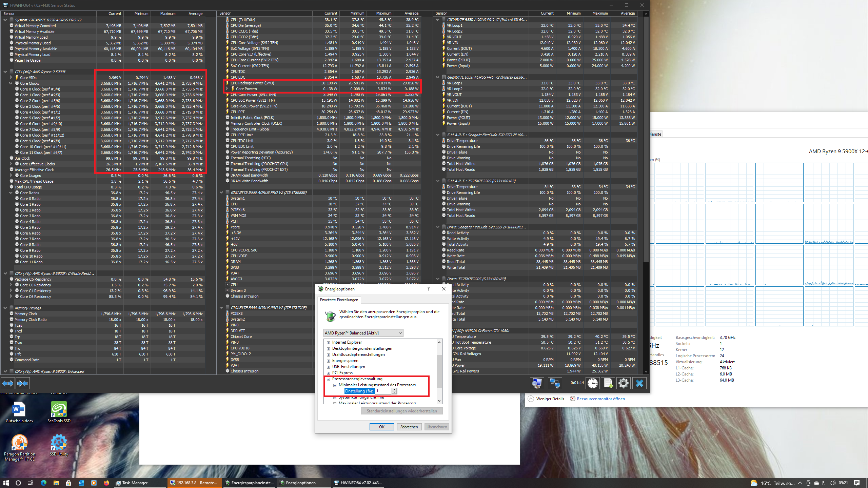The height and width of the screenshot is (488, 868).
Task: Click the left-right expand arrows icon
Action: (x=8, y=383)
